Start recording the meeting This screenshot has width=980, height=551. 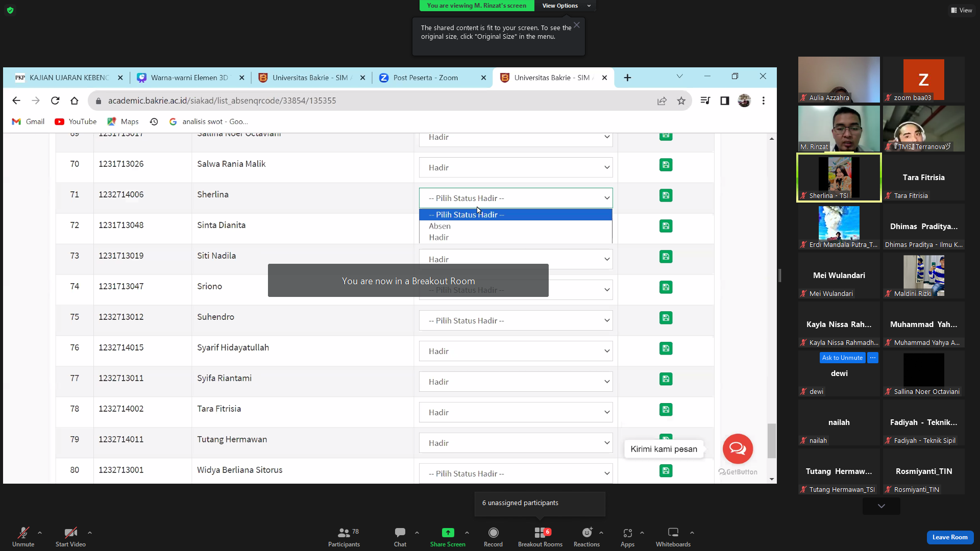coord(493,537)
